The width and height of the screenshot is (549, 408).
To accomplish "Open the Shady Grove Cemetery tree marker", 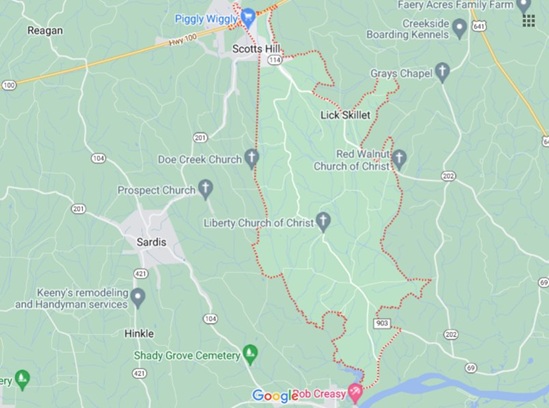I will (x=250, y=354).
